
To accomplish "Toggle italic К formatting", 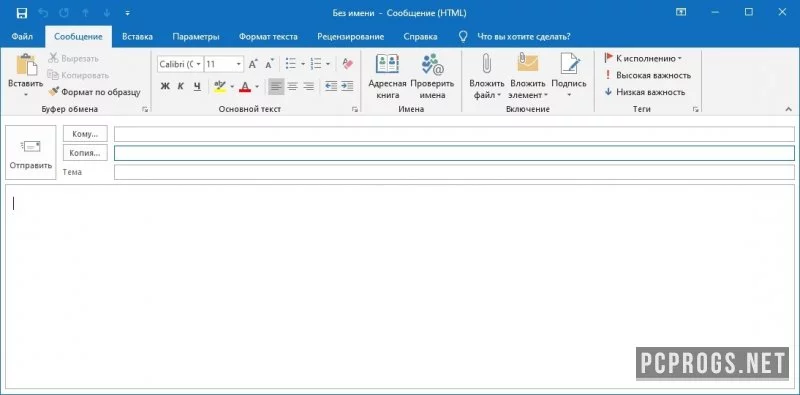I will [x=181, y=86].
